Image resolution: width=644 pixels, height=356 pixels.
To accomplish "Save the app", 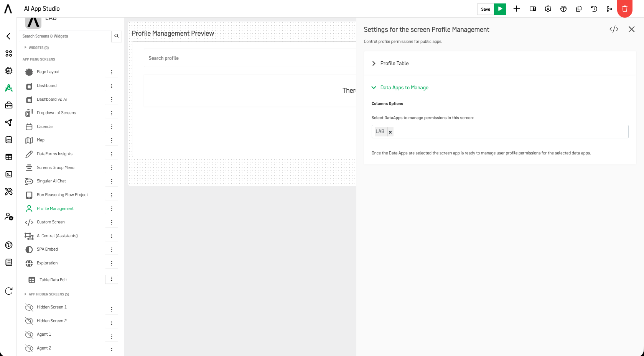I will pos(486,9).
